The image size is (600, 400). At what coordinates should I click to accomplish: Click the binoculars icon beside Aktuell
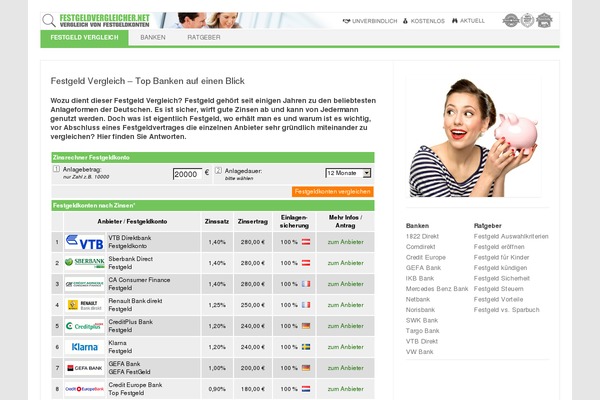point(455,21)
